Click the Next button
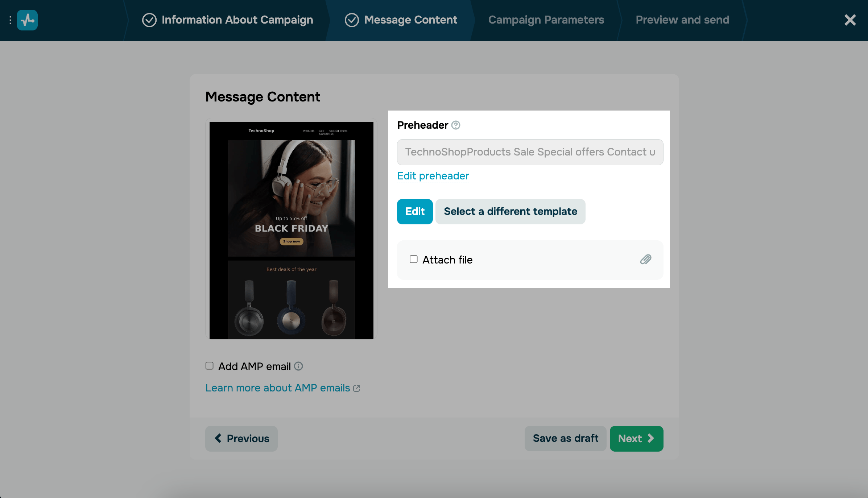Image resolution: width=868 pixels, height=498 pixels. pos(636,439)
